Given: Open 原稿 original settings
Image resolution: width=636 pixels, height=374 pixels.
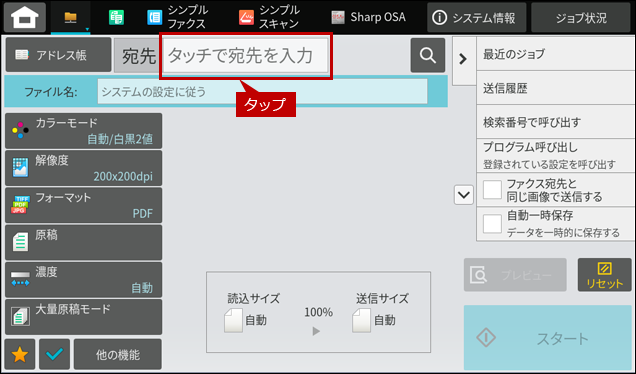Looking at the screenshot, I should click(84, 243).
